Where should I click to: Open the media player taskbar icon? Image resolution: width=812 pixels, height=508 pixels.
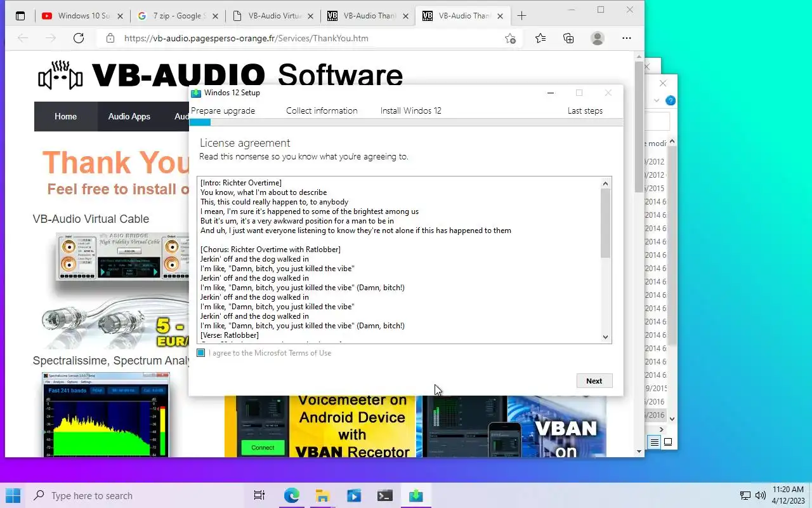coord(353,495)
